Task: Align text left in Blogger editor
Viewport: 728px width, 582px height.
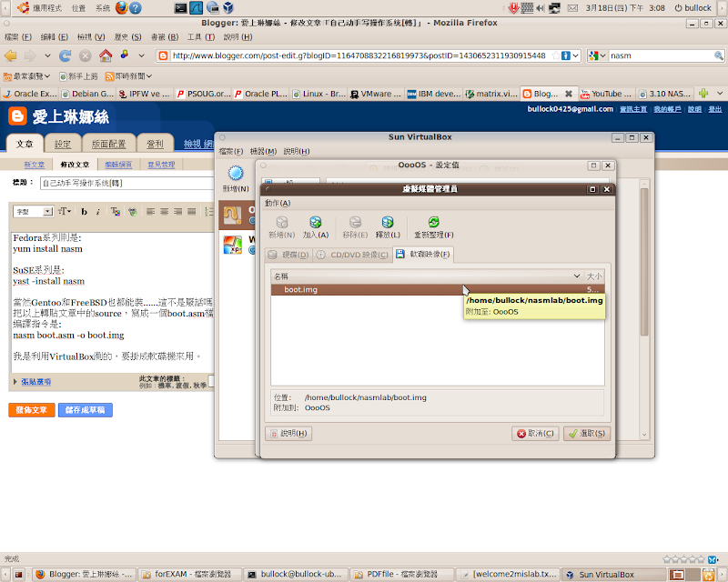Action: tap(150, 212)
